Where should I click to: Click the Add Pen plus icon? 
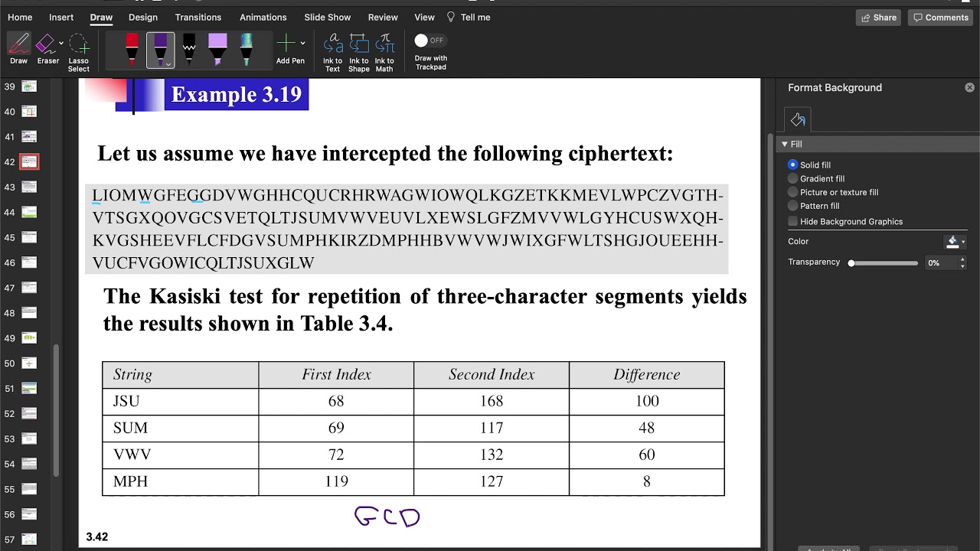click(x=286, y=44)
